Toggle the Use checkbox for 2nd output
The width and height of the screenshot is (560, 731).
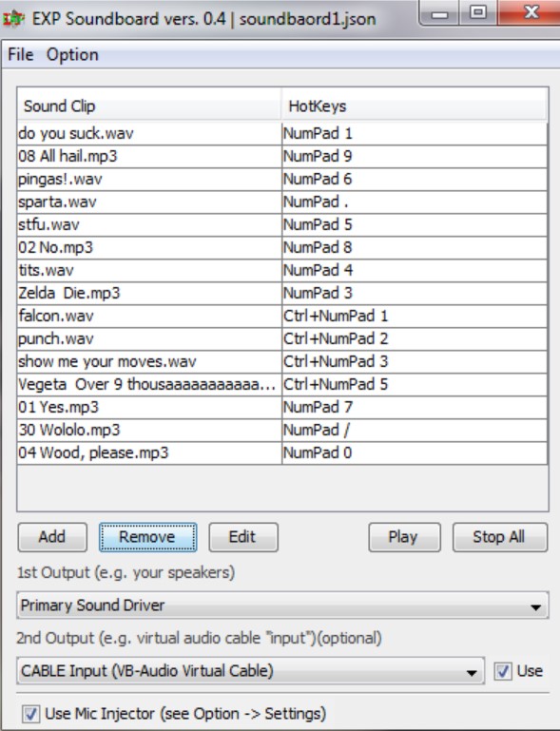(x=503, y=671)
